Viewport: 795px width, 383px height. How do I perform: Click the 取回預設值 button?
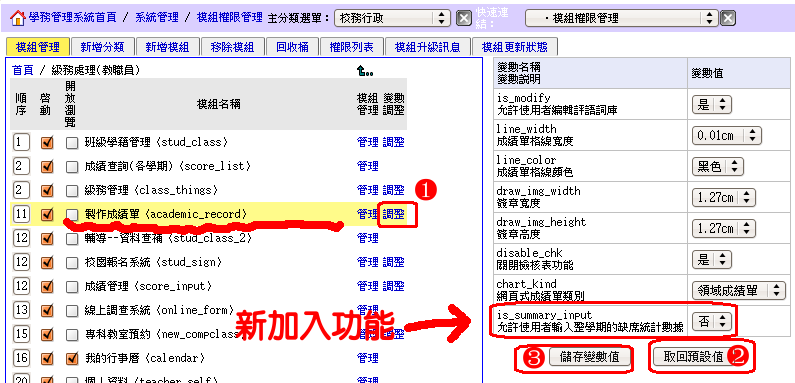pos(694,357)
